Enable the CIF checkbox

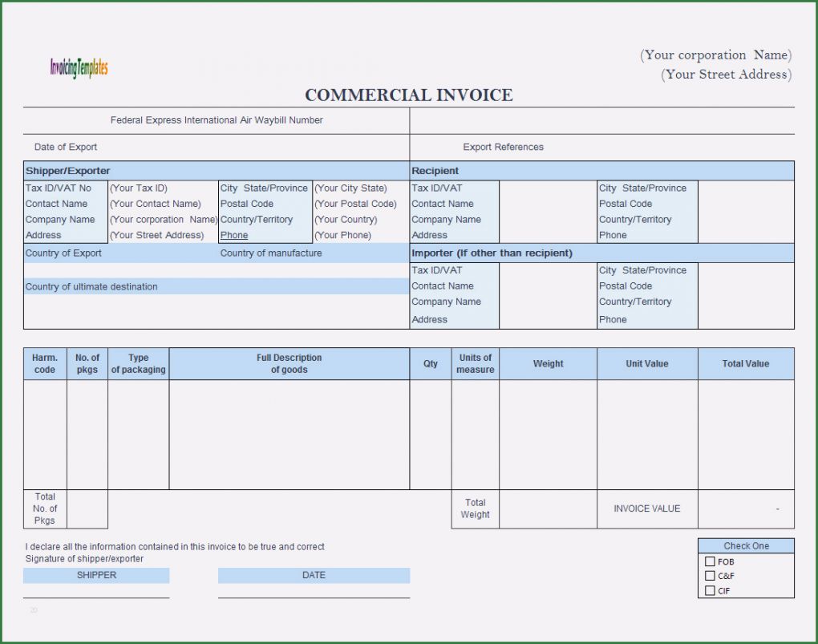(x=710, y=591)
